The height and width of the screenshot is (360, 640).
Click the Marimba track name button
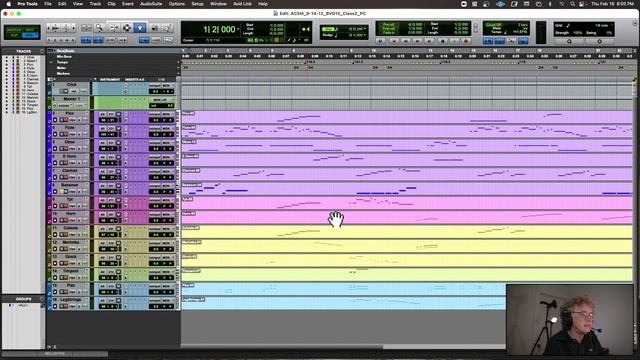click(70, 242)
